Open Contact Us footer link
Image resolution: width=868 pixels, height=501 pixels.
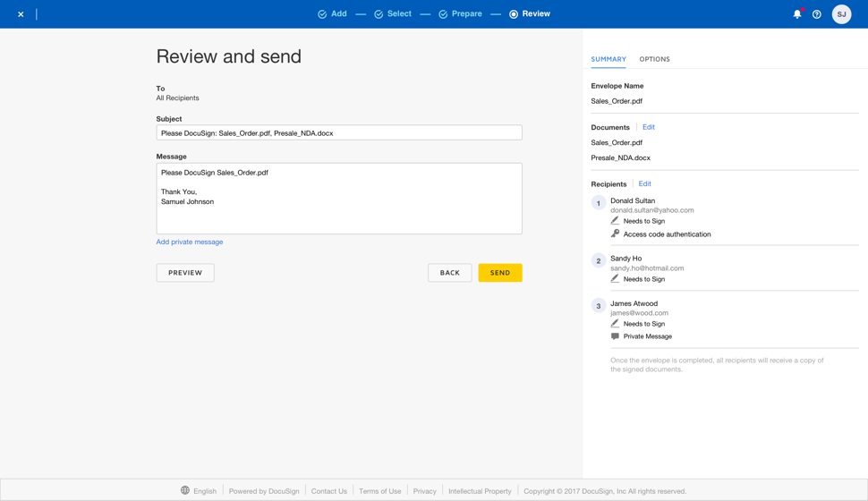328,491
